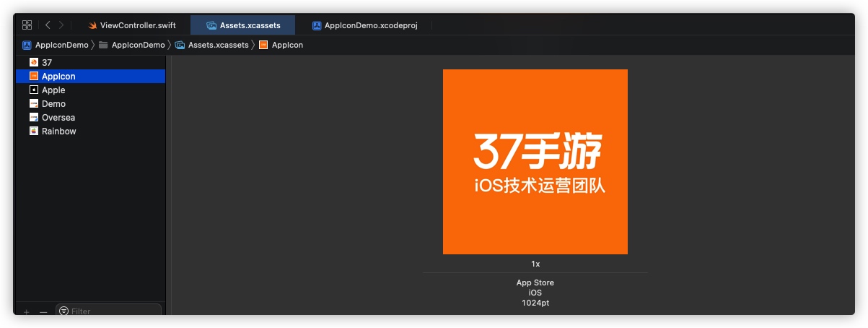Select the 37 asset in list
Viewport: 868px width, 328px height.
pos(91,63)
